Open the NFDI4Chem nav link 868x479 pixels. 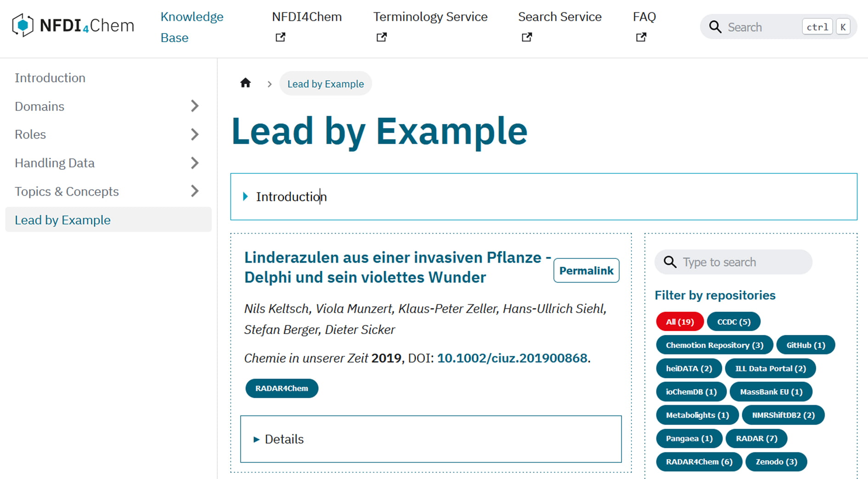[x=307, y=17]
